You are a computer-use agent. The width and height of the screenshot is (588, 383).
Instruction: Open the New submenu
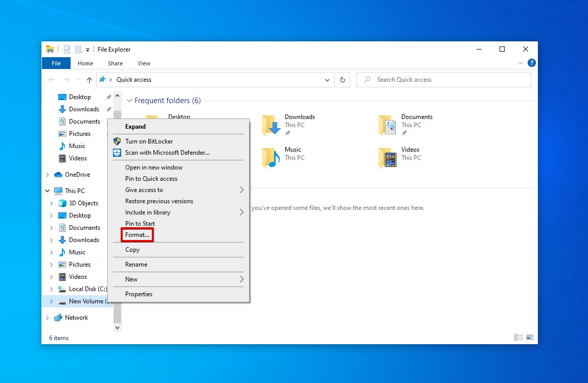pos(178,279)
